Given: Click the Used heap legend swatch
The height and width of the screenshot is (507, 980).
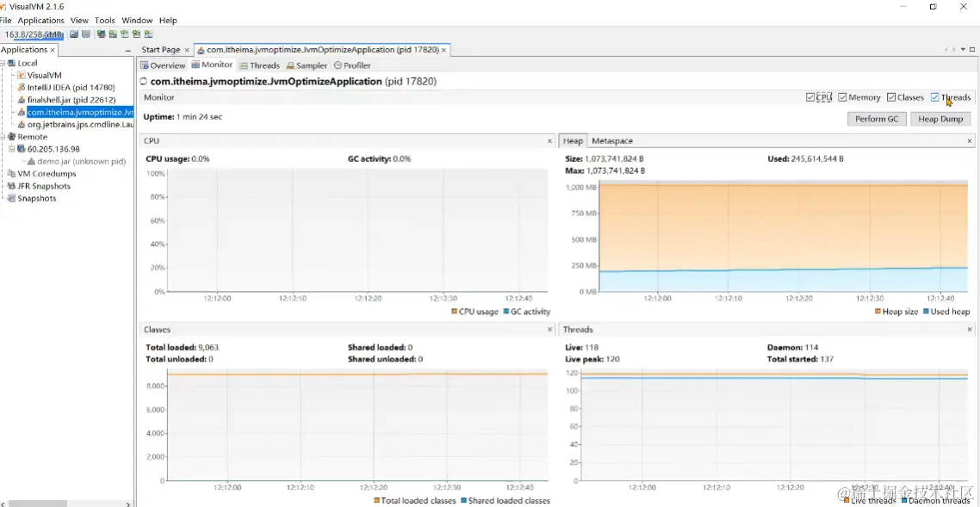Looking at the screenshot, I should (926, 312).
